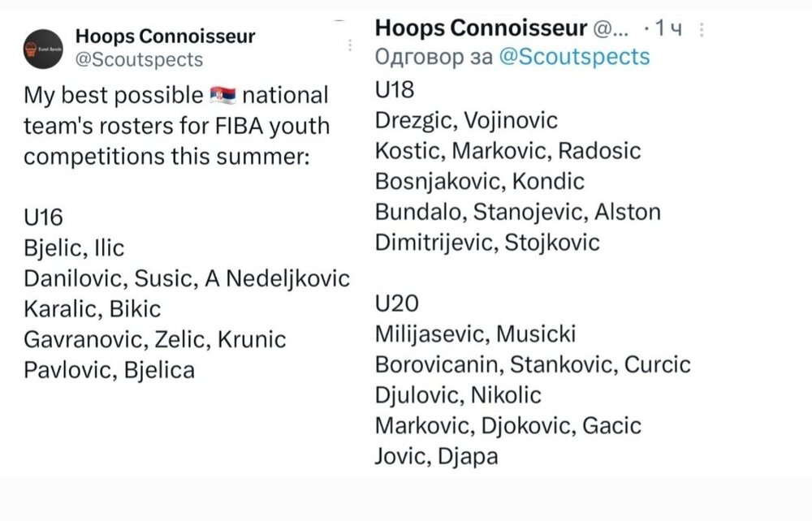Open the bold Hoops Connoisseur name in reply

(480, 28)
